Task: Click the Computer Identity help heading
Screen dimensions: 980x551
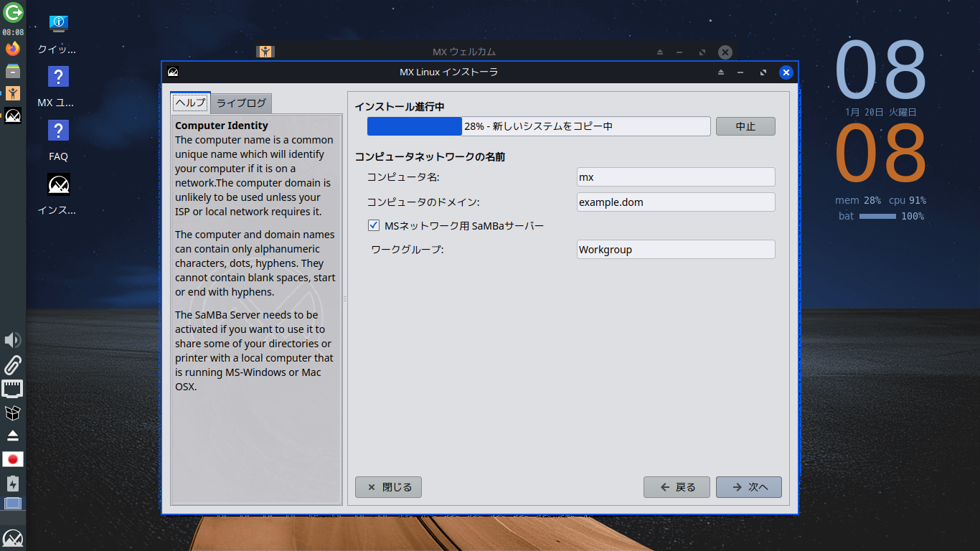Action: point(222,126)
